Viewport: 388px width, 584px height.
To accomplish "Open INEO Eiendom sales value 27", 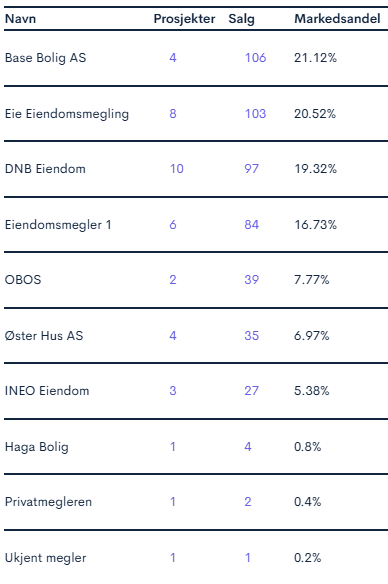I will click(x=251, y=391).
